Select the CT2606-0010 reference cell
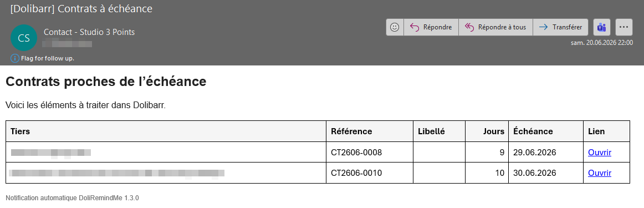The height and width of the screenshot is (208, 644). coord(370,173)
